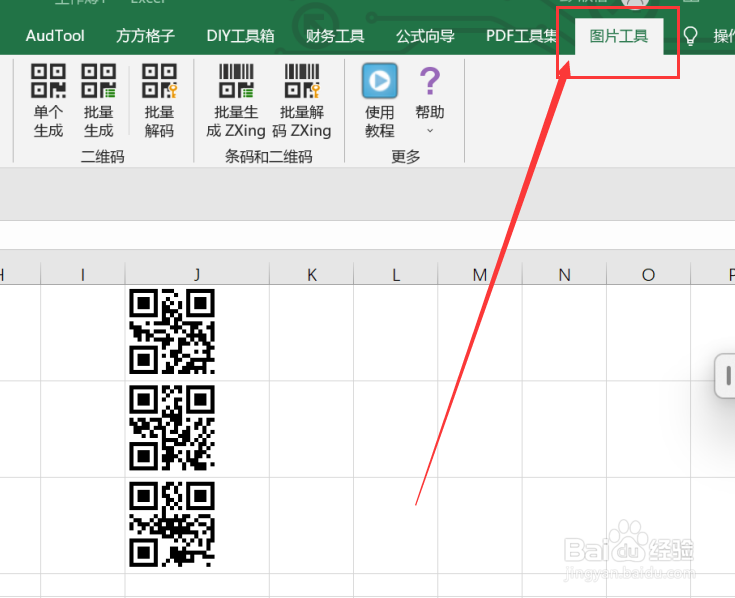Switch to the PDF工具集 tab
This screenshot has width=735, height=598.
[521, 36]
